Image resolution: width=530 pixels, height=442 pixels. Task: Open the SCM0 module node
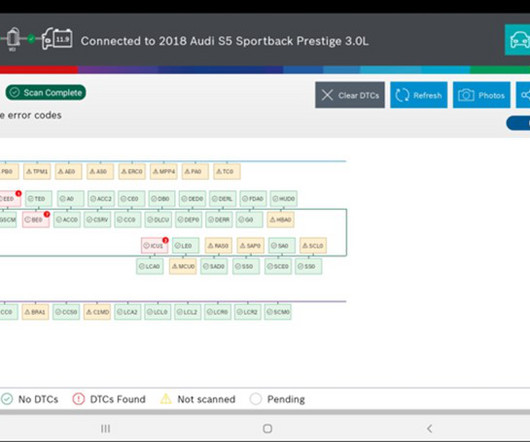(278, 312)
